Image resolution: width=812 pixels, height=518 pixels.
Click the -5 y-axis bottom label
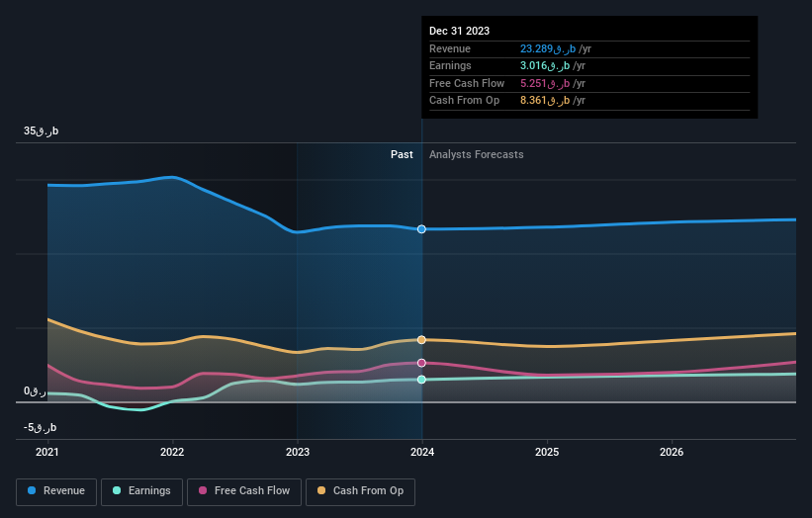(40, 427)
